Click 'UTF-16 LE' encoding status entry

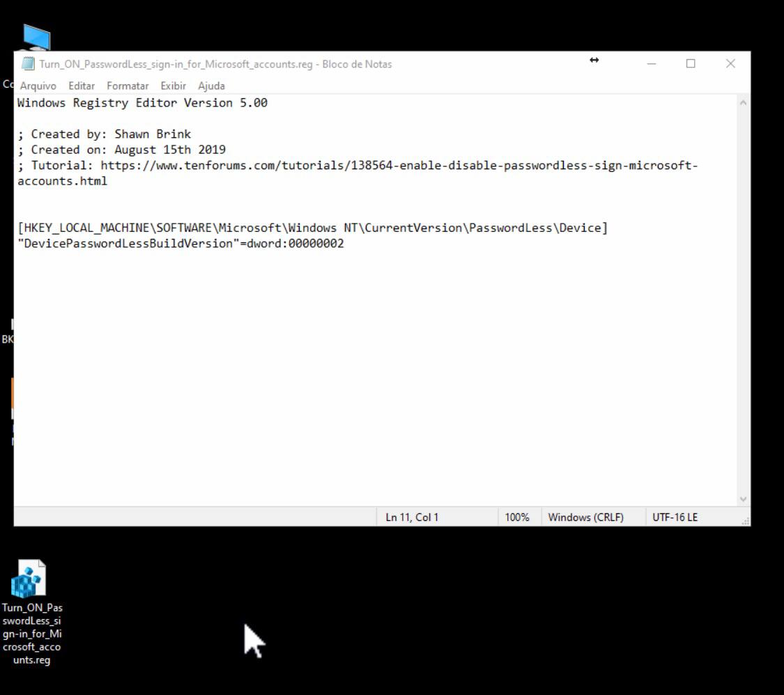[675, 517]
